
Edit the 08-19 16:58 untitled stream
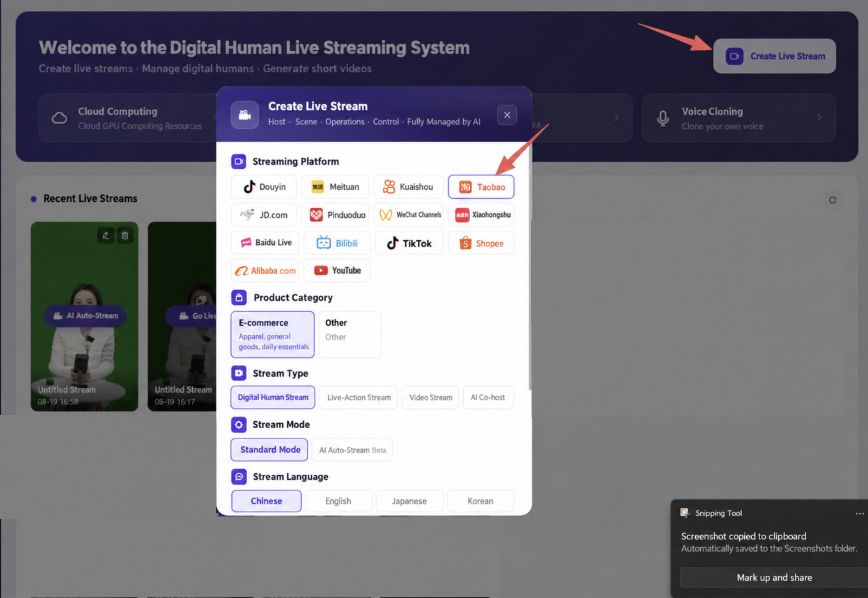[105, 236]
